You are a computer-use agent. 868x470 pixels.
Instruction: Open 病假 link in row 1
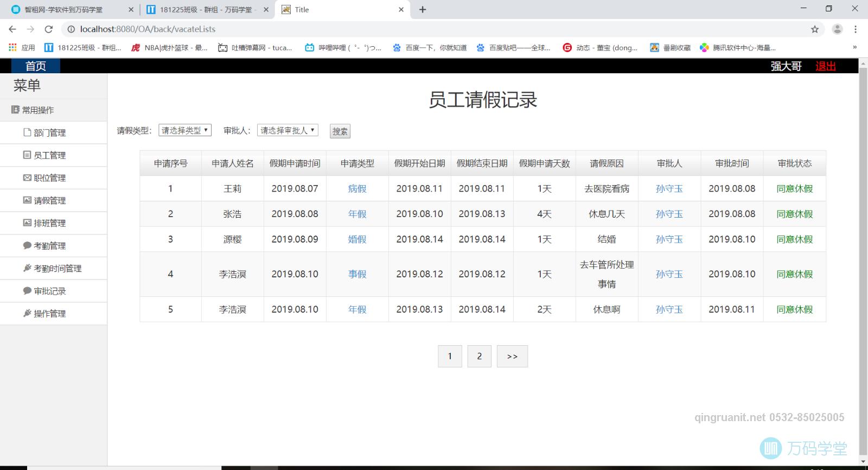357,188
